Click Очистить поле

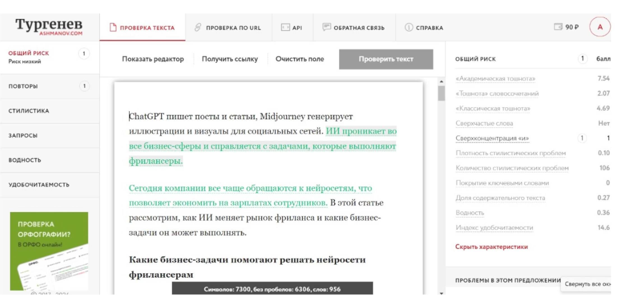(x=299, y=59)
